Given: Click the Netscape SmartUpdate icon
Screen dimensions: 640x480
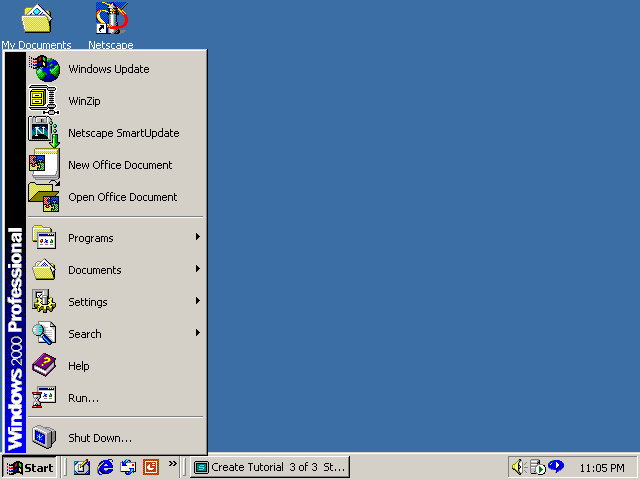Looking at the screenshot, I should click(x=44, y=132).
